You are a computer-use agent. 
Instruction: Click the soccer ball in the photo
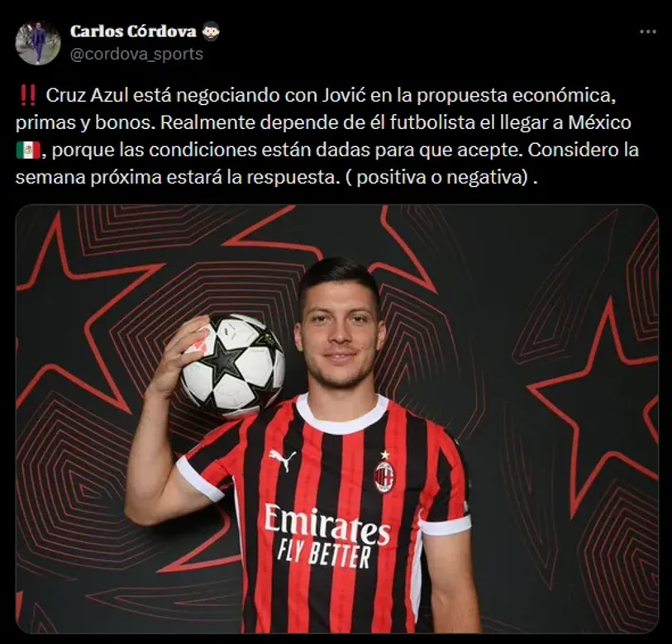[232, 366]
